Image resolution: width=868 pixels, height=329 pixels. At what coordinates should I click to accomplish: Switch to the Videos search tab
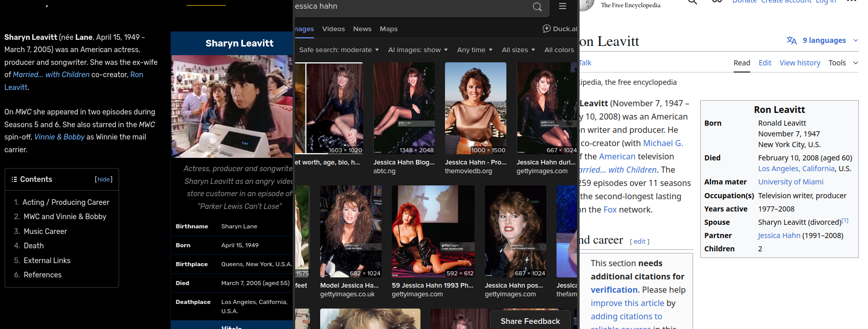pyautogui.click(x=333, y=29)
